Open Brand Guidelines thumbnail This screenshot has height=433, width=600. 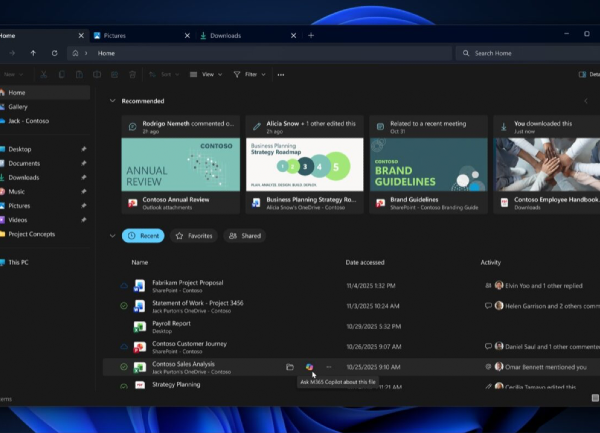429,164
